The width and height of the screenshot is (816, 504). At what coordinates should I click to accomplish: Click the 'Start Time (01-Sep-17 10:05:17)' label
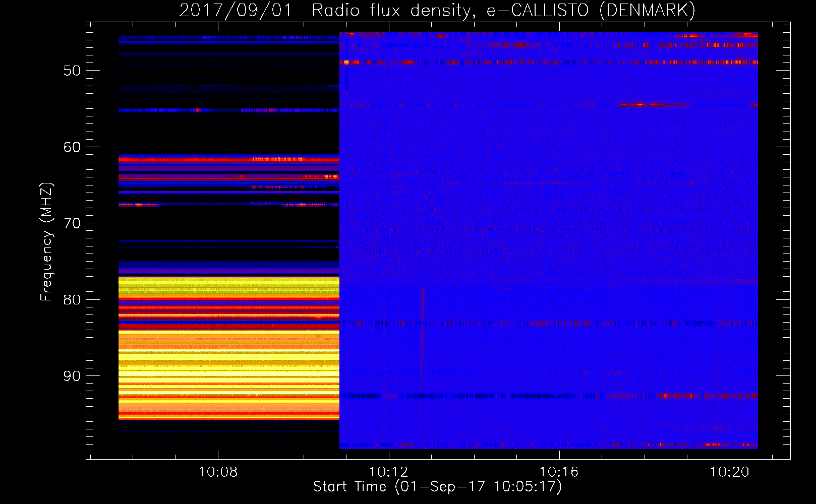coord(437,487)
